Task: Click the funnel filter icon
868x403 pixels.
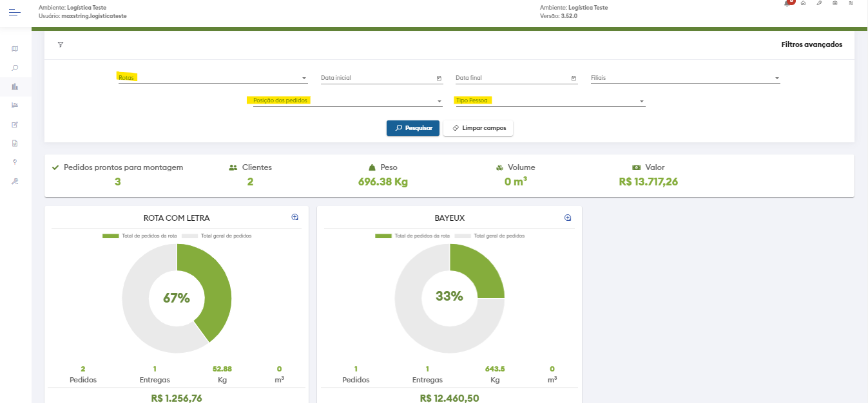Action: click(x=61, y=44)
